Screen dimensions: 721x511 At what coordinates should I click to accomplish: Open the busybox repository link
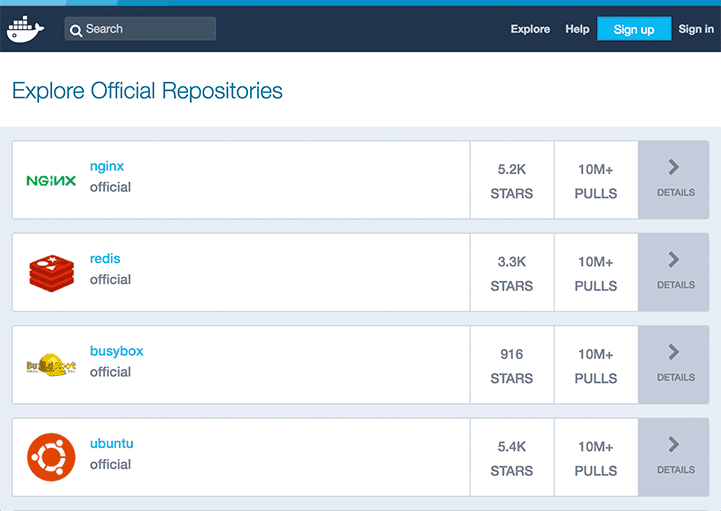tap(116, 351)
